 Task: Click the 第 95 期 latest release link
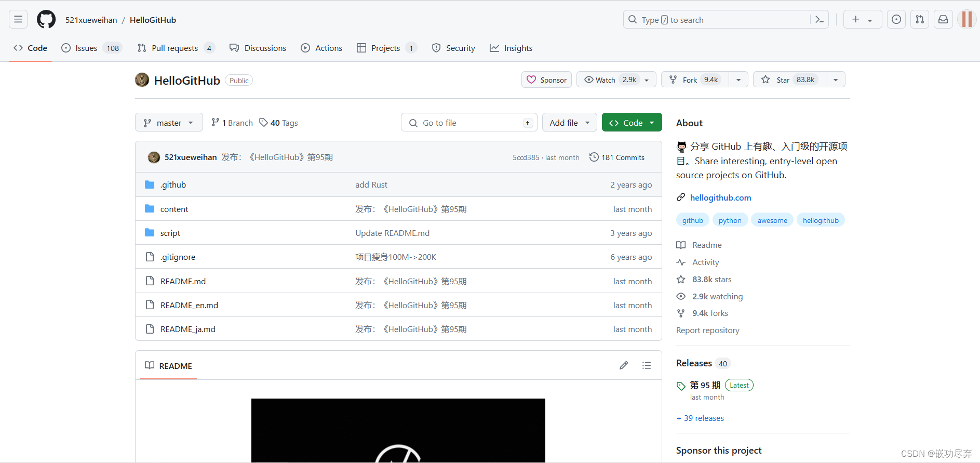click(705, 385)
